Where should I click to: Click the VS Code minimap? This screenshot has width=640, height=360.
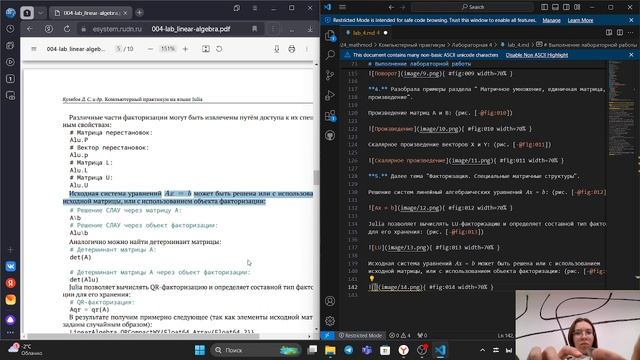(x=620, y=108)
